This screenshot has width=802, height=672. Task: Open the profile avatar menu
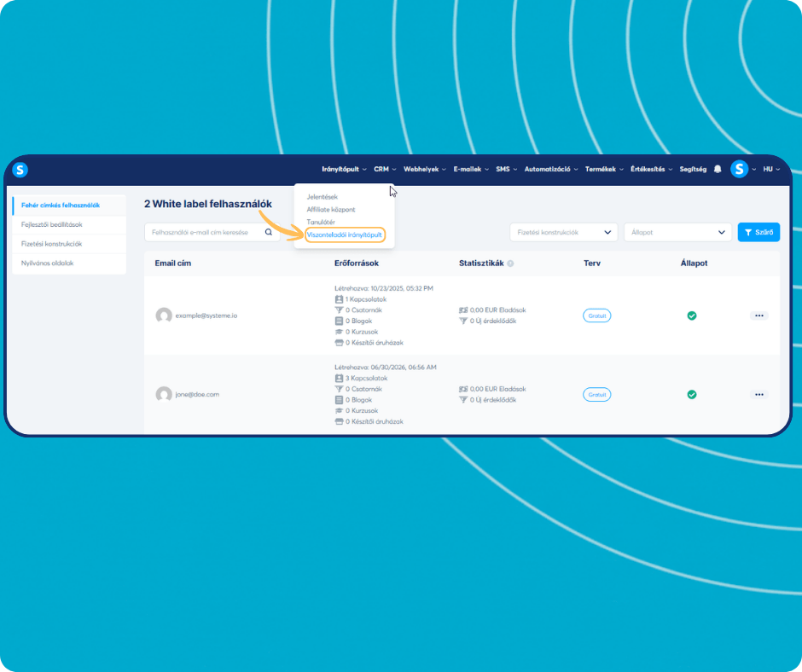coord(739,169)
